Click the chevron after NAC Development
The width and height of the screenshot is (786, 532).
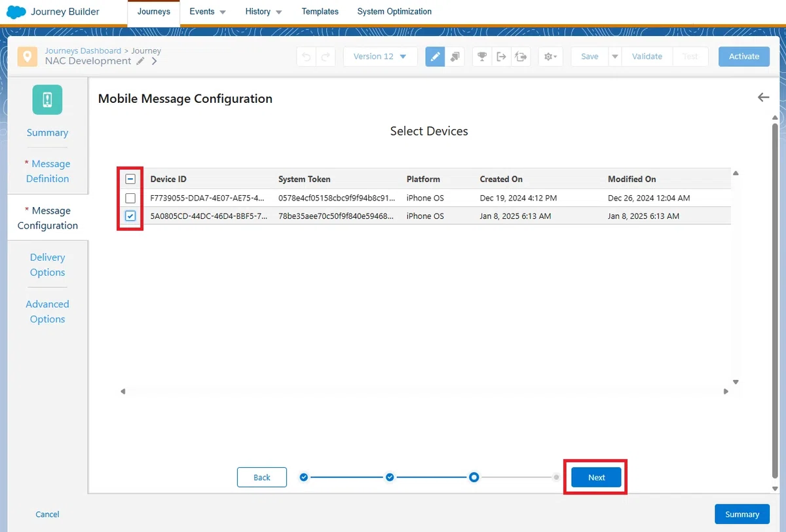[x=154, y=61]
